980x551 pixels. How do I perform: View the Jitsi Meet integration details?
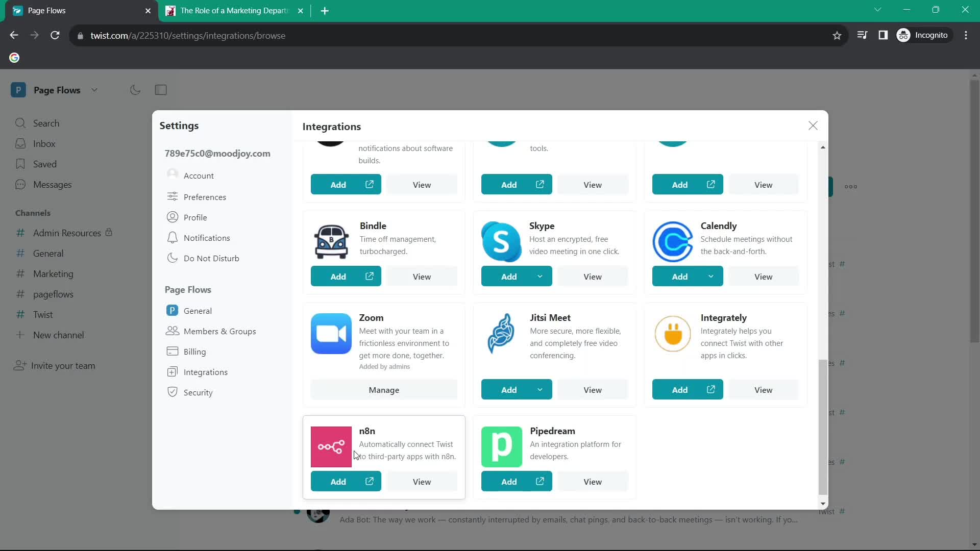pyautogui.click(x=593, y=390)
